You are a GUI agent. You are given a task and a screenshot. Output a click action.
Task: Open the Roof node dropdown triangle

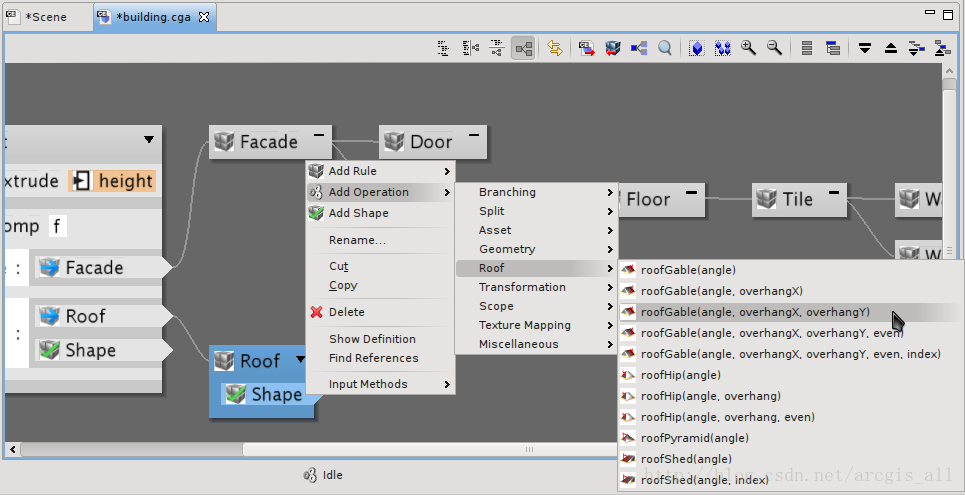point(300,359)
